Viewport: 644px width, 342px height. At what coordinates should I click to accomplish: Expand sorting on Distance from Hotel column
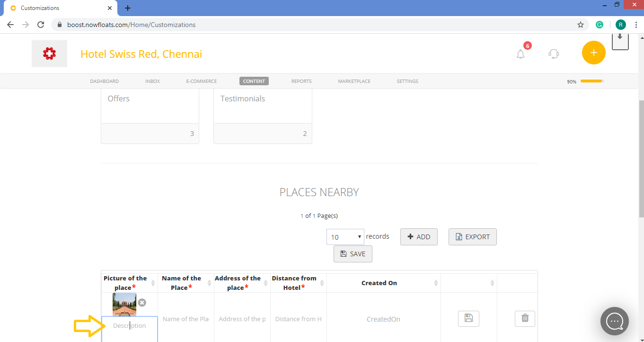(321, 283)
